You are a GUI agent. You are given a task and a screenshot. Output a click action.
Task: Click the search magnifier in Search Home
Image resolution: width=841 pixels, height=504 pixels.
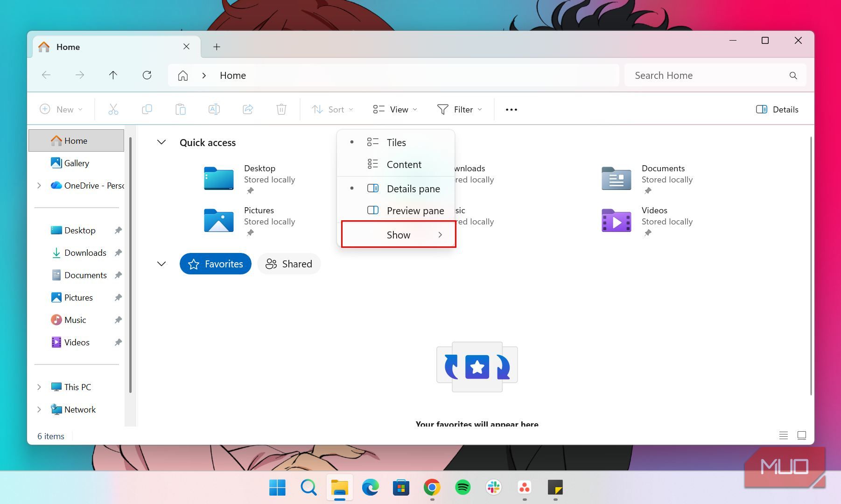[x=793, y=76]
